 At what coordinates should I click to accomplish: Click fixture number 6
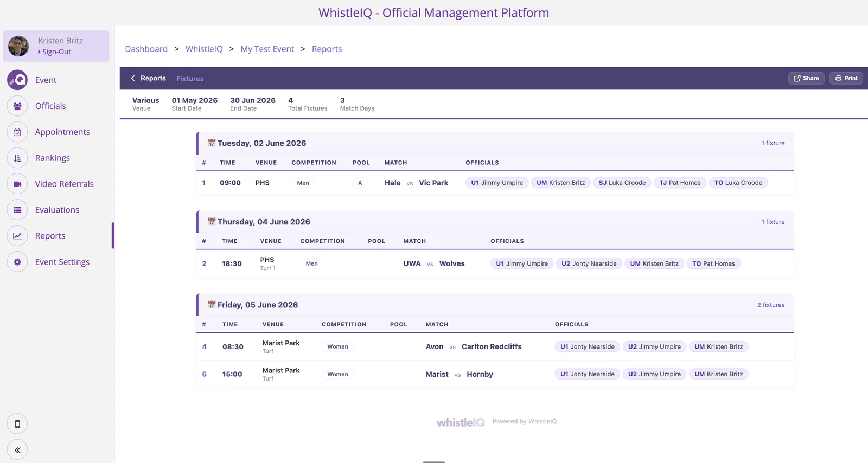tap(205, 374)
